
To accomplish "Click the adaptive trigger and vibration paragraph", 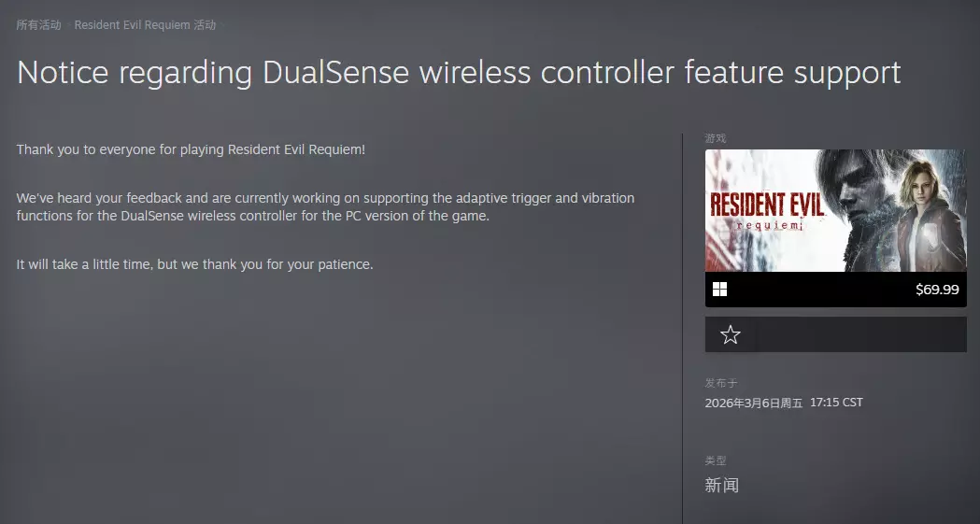I will pyautogui.click(x=325, y=206).
